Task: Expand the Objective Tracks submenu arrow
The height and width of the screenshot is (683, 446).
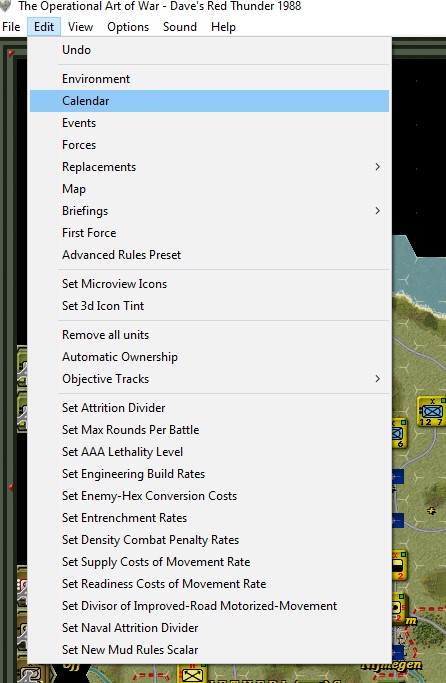Action: click(378, 379)
